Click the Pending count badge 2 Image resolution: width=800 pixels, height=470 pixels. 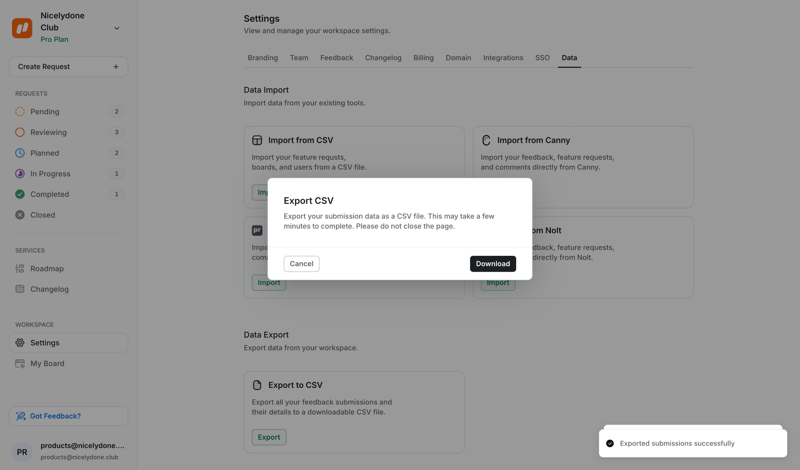(116, 112)
